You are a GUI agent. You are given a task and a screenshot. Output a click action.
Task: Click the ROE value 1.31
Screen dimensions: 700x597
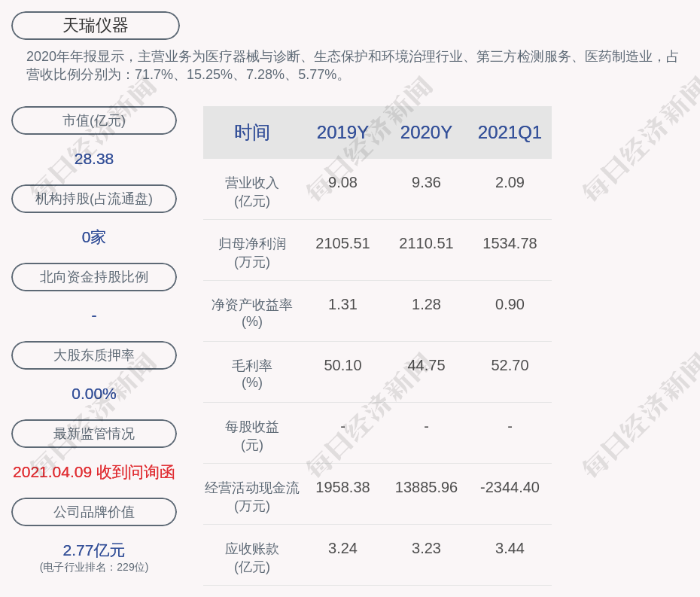coord(343,305)
